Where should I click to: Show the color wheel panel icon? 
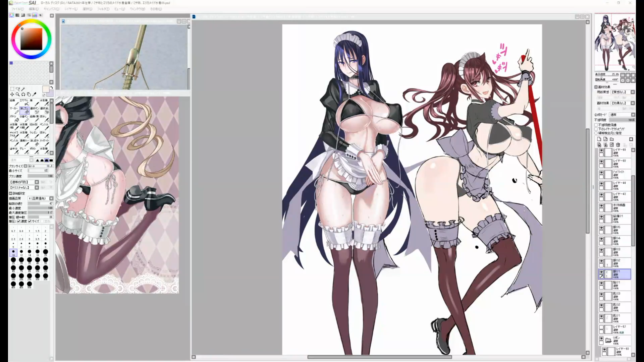point(12,15)
